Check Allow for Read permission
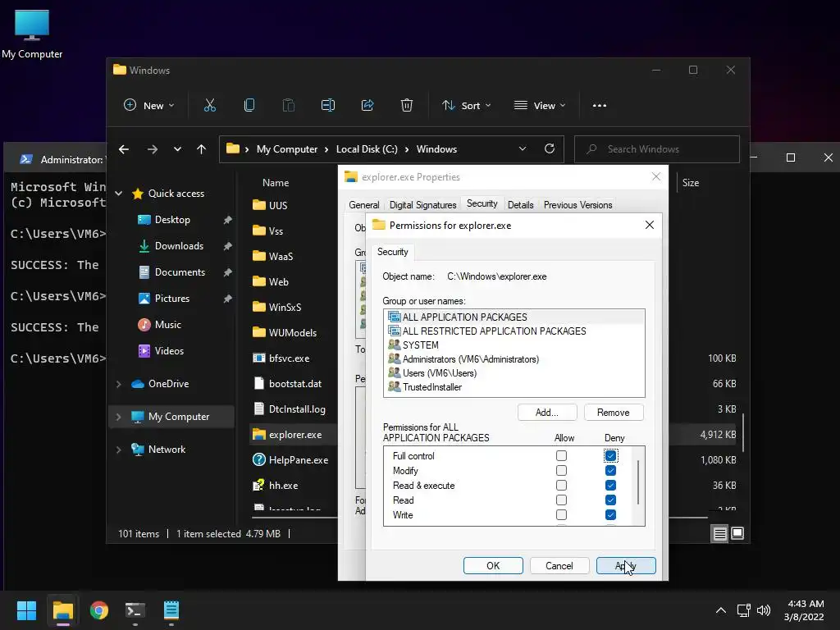The image size is (840, 630). click(561, 500)
